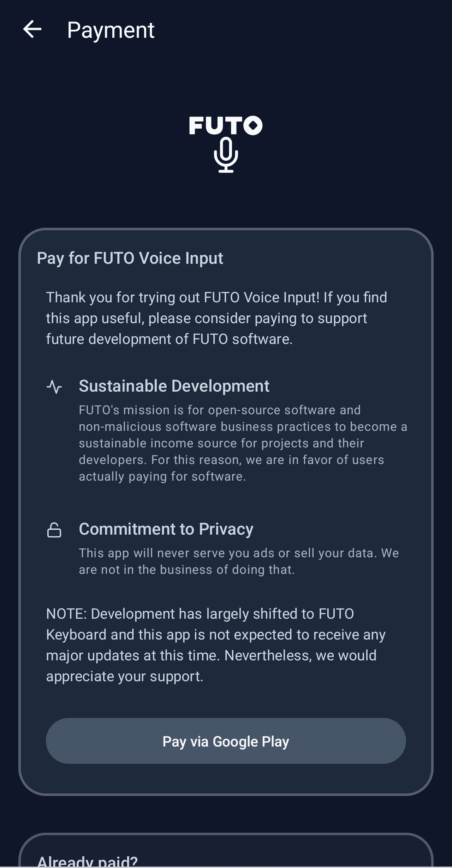Tap the microphone icon under FUTO logo
The image size is (452, 868).
pos(226,155)
